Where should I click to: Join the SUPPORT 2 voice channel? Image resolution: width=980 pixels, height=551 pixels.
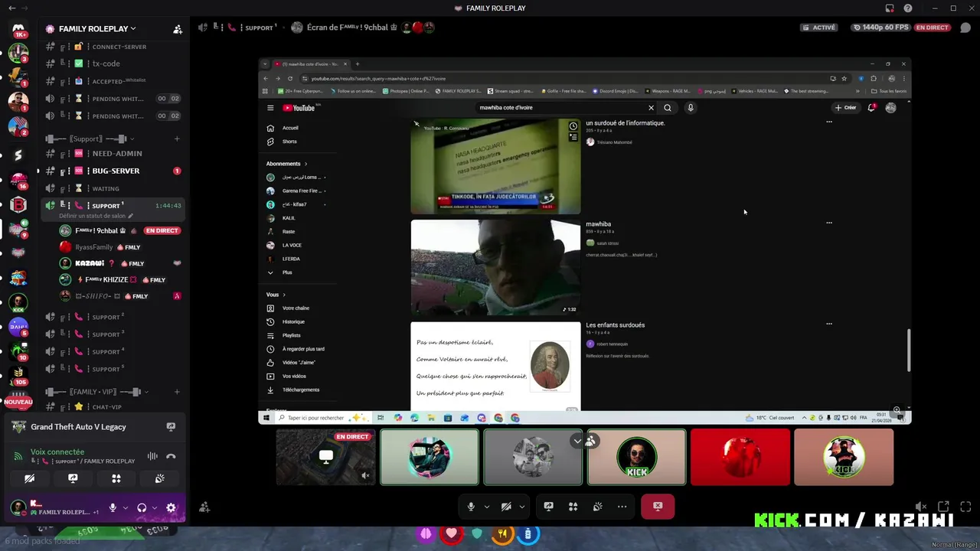[x=112, y=317]
